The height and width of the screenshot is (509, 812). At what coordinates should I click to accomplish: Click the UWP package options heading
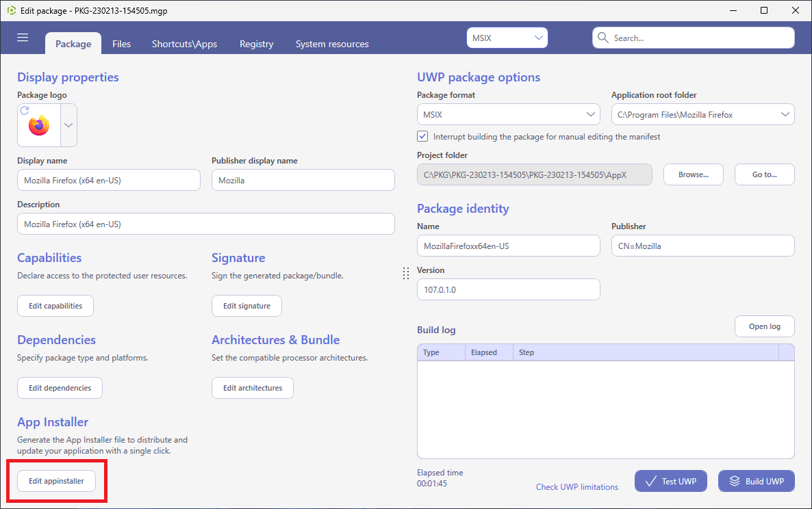479,77
